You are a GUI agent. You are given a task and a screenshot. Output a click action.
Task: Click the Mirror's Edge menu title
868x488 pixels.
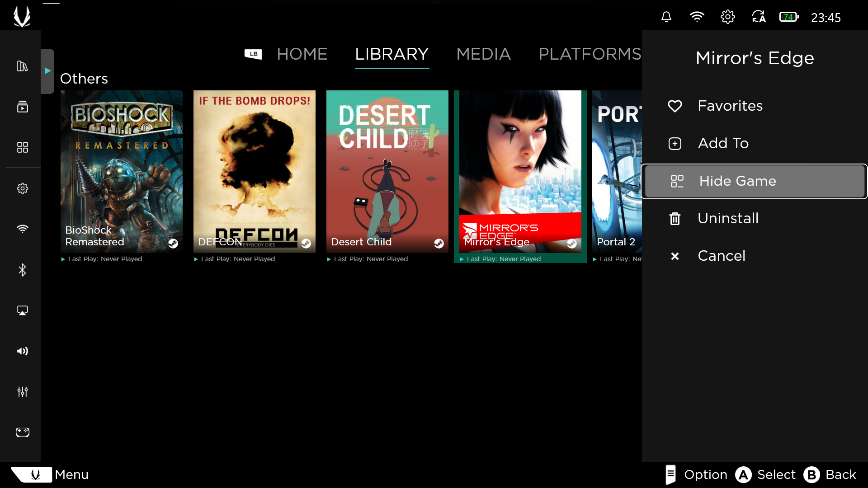pyautogui.click(x=755, y=58)
